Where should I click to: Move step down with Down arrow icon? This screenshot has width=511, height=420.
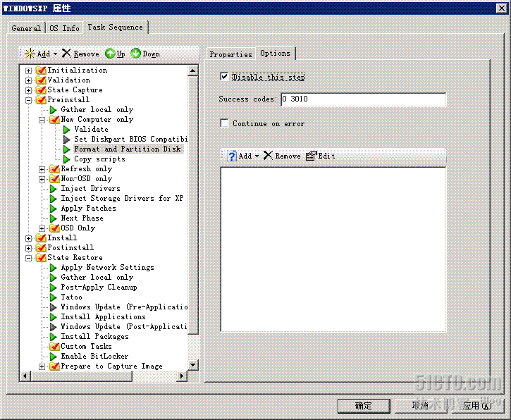135,53
